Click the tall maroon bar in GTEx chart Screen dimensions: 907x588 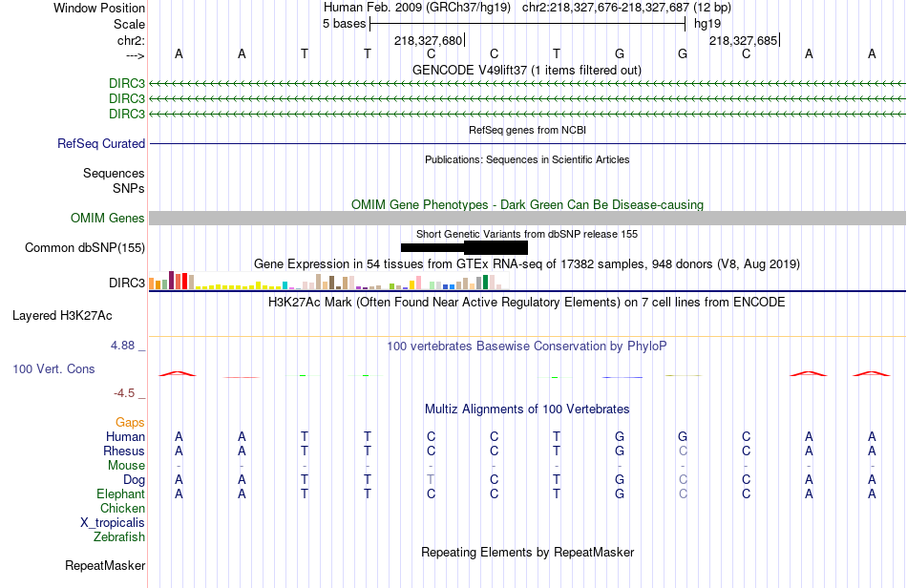point(171,280)
